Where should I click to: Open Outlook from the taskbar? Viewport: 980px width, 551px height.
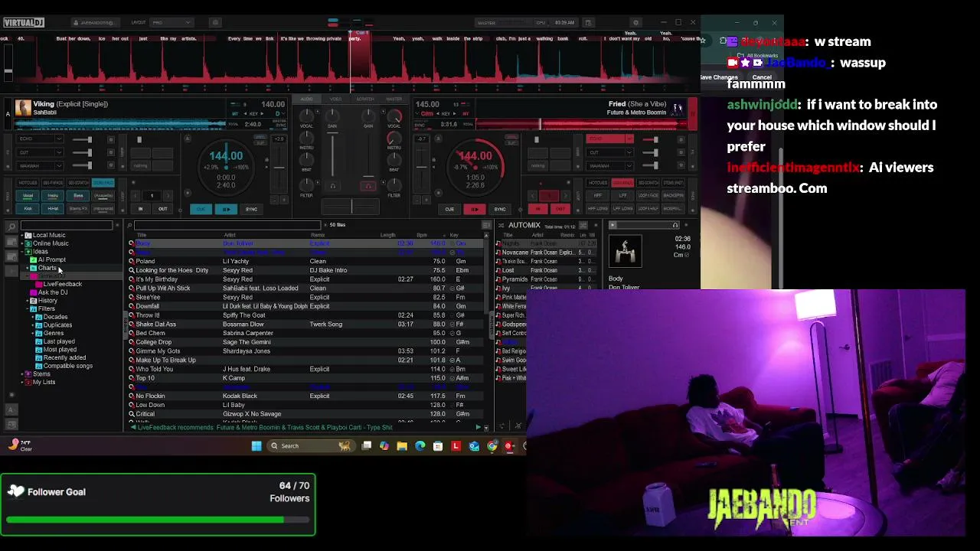(474, 446)
